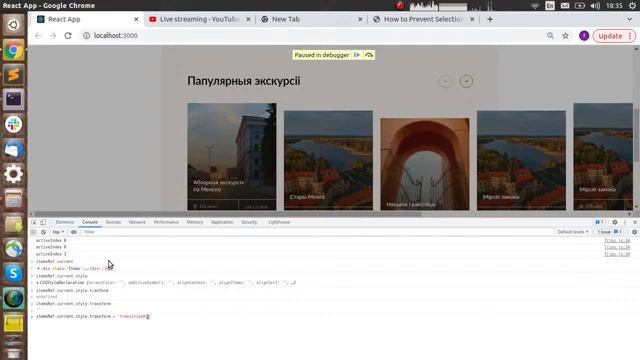Click the page's horizontal scrollbar thumb
Image resolution: width=640 pixels, height=360 pixels.
tap(228, 214)
